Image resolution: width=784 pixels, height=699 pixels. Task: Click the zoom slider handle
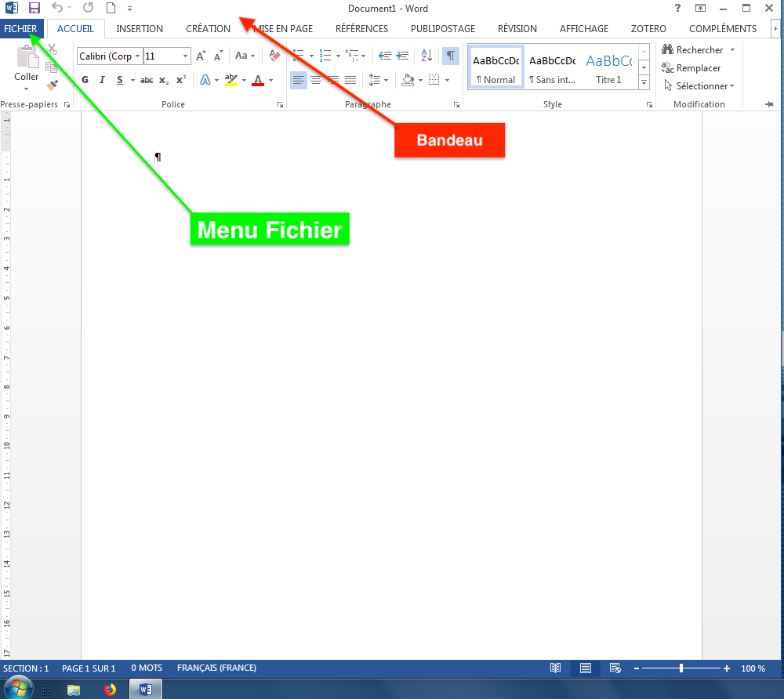[681, 668]
